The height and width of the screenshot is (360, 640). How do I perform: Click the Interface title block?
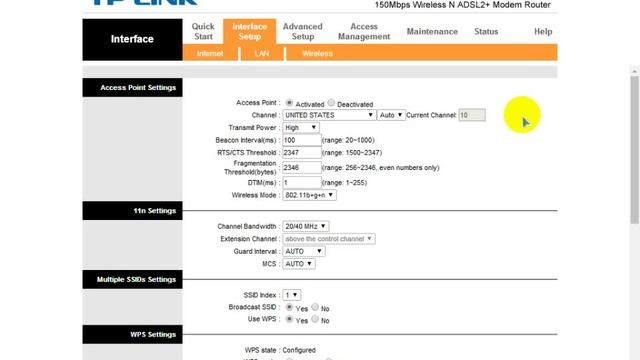click(132, 40)
